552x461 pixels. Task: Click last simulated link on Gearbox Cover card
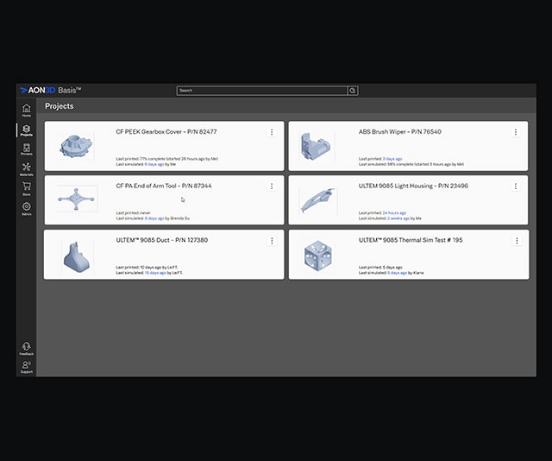pyautogui.click(x=154, y=164)
